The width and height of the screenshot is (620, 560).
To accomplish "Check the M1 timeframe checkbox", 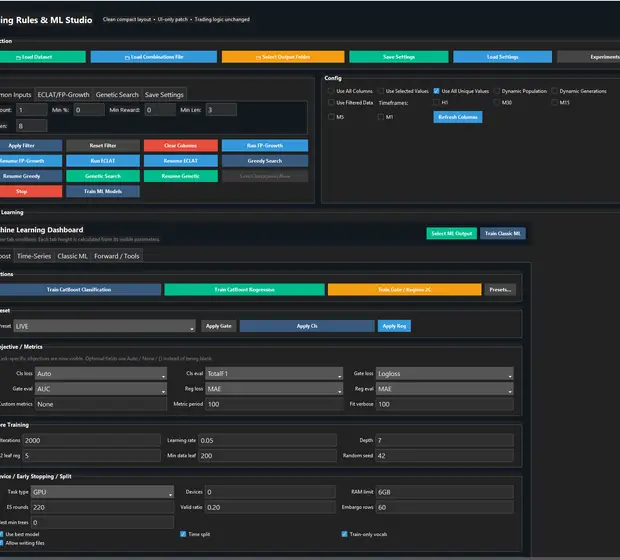I will coord(381,117).
